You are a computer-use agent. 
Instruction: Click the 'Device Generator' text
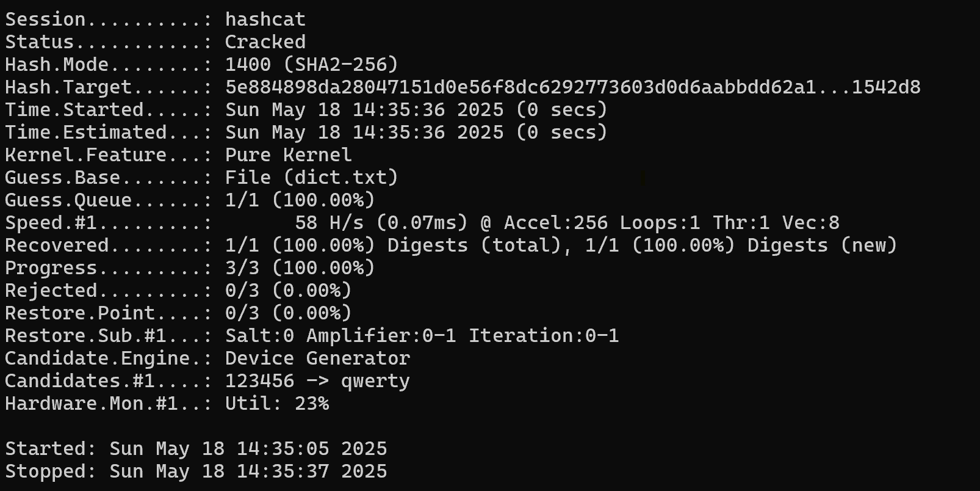[x=317, y=358]
